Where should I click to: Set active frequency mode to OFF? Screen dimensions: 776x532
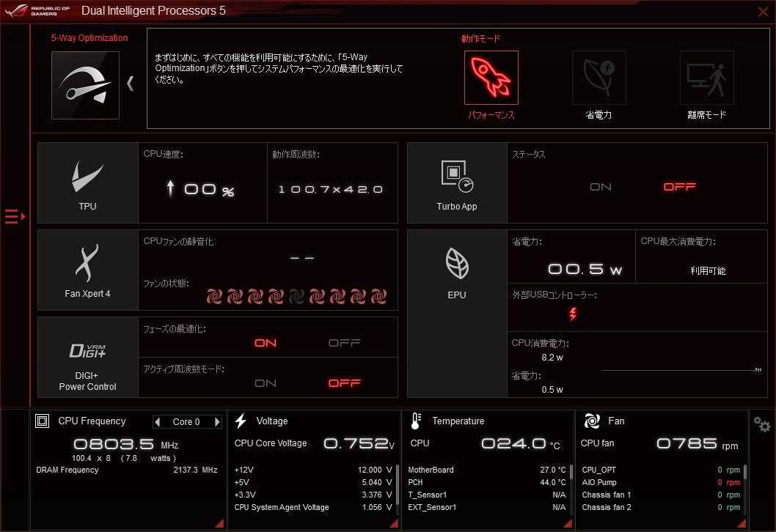tap(345, 383)
